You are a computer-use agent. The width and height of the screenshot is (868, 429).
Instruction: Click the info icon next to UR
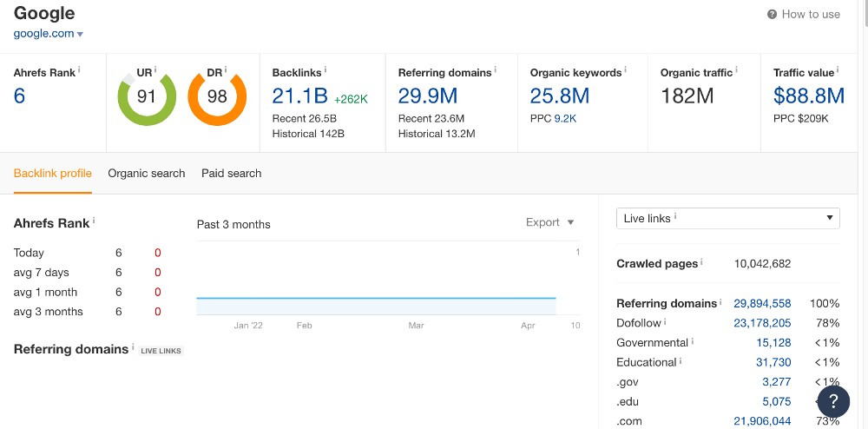pyautogui.click(x=155, y=69)
